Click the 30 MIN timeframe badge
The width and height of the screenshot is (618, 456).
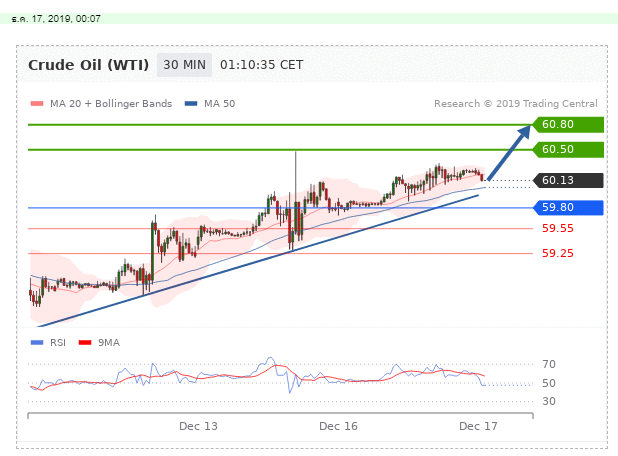pos(184,65)
